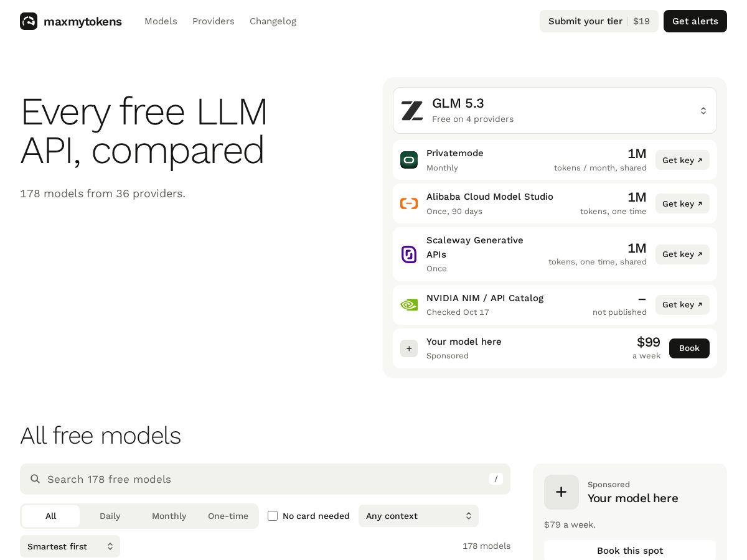Click the Book button for $99 a week
Viewport: 747px width, 560px height.
point(689,348)
